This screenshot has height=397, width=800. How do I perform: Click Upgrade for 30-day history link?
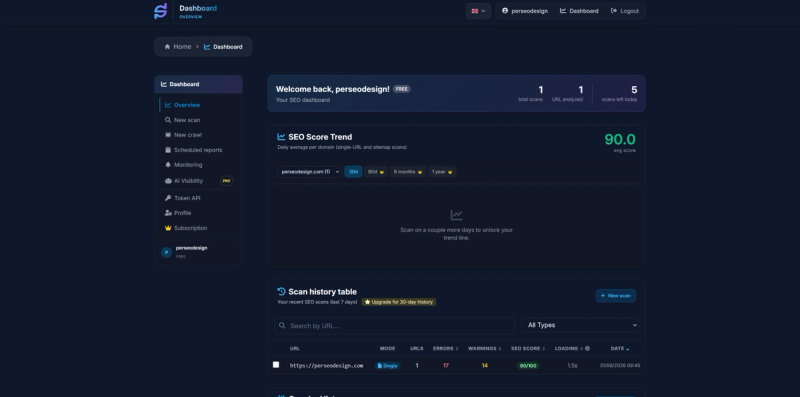399,302
